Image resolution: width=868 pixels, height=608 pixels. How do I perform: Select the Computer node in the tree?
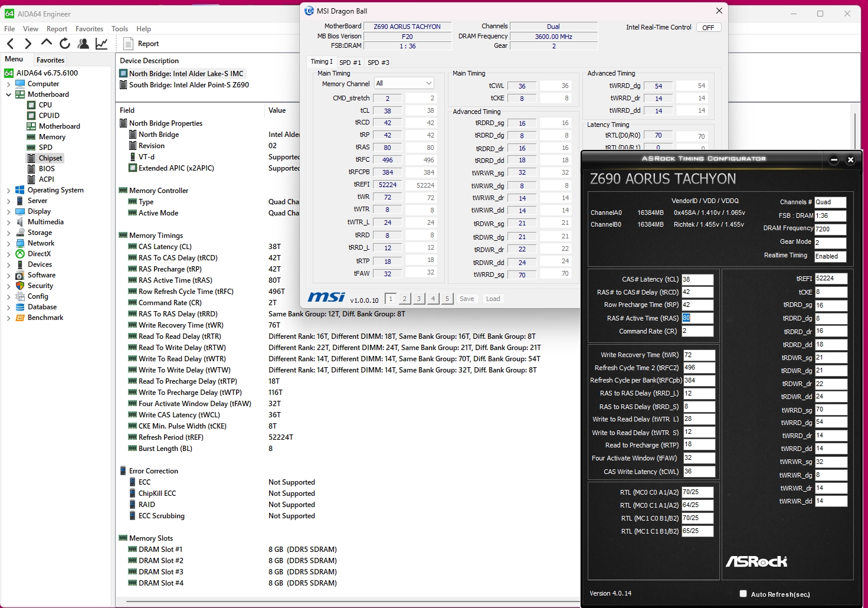pyautogui.click(x=43, y=84)
